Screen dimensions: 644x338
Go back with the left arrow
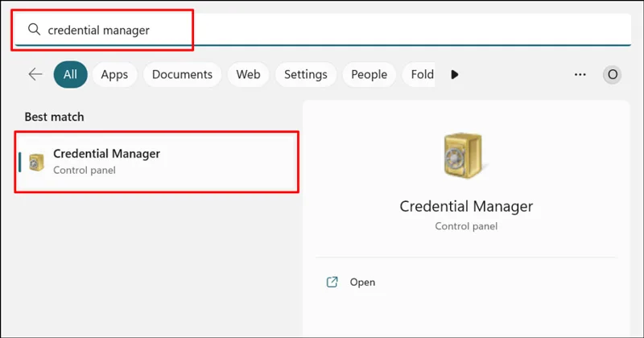coord(35,74)
